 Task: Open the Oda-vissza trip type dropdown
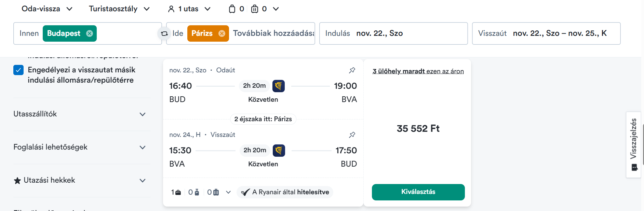(x=47, y=9)
